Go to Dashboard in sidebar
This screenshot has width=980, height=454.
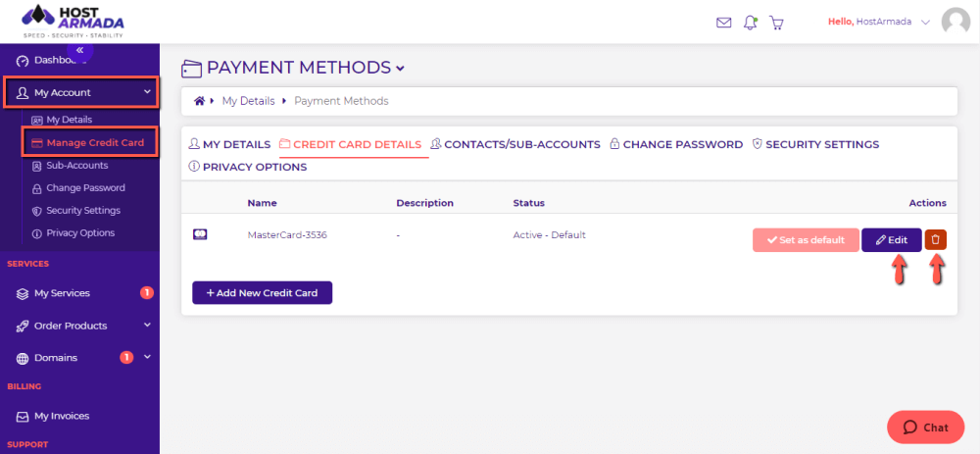coord(52,61)
